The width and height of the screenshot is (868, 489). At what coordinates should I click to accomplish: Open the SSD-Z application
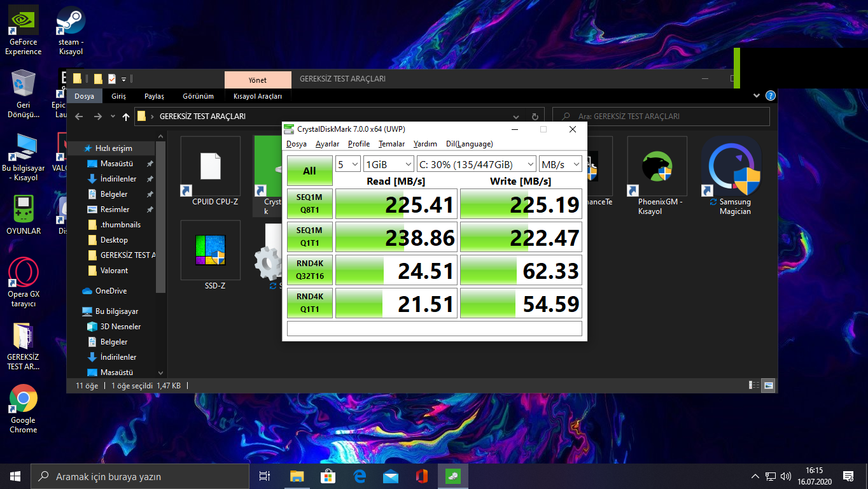(x=210, y=250)
